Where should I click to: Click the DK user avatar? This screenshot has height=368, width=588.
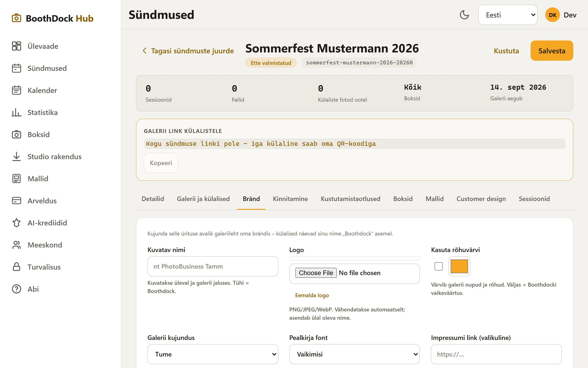click(x=553, y=15)
